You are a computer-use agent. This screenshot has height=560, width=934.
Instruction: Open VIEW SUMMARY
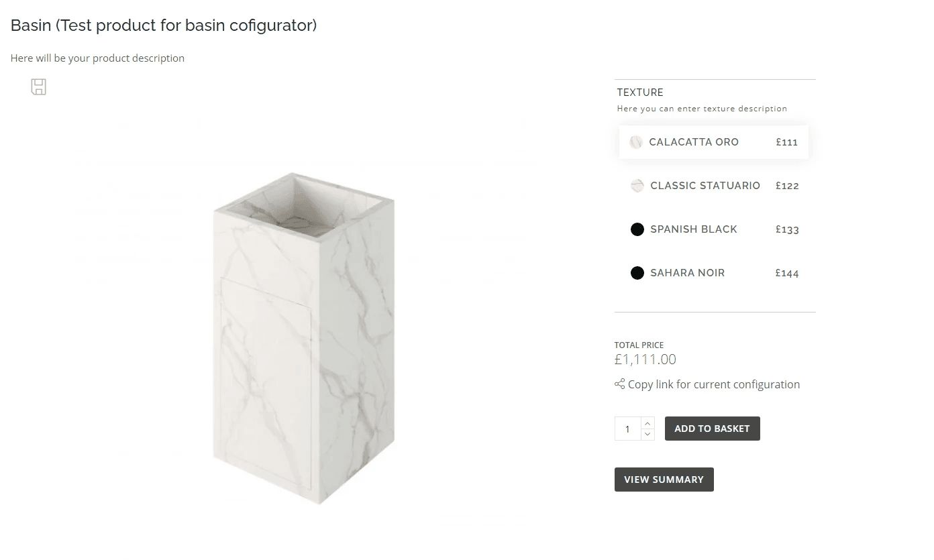(x=664, y=479)
